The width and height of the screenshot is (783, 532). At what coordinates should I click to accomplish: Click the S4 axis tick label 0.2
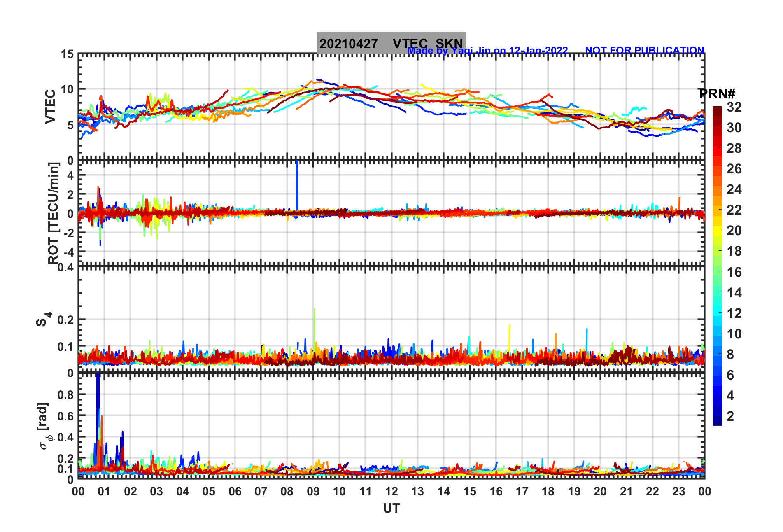66,320
